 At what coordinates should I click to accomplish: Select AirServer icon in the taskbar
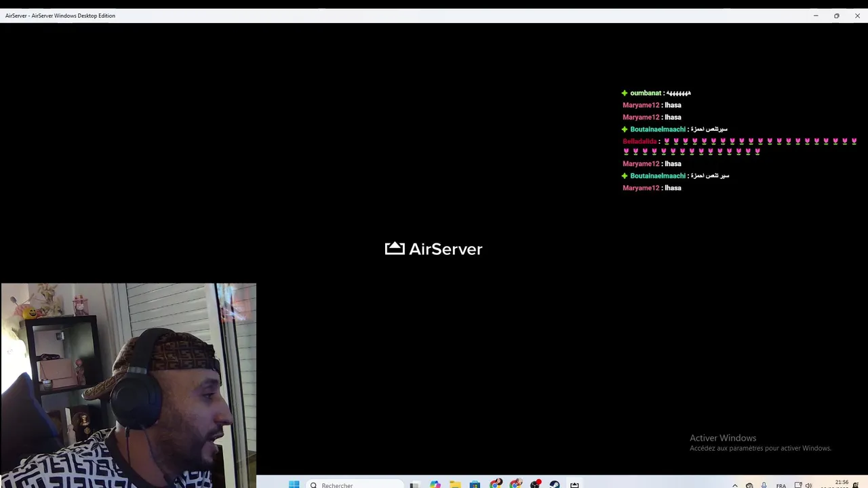[574, 485]
